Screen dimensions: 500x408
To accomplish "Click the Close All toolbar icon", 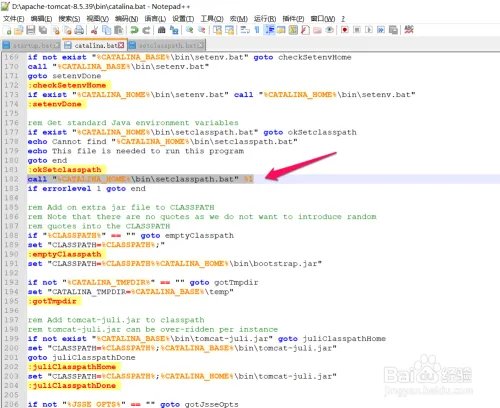I will (68, 30).
